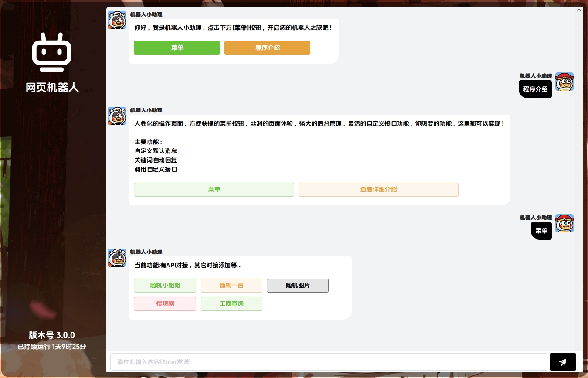Click the 搜短剧 button

pyautogui.click(x=165, y=303)
